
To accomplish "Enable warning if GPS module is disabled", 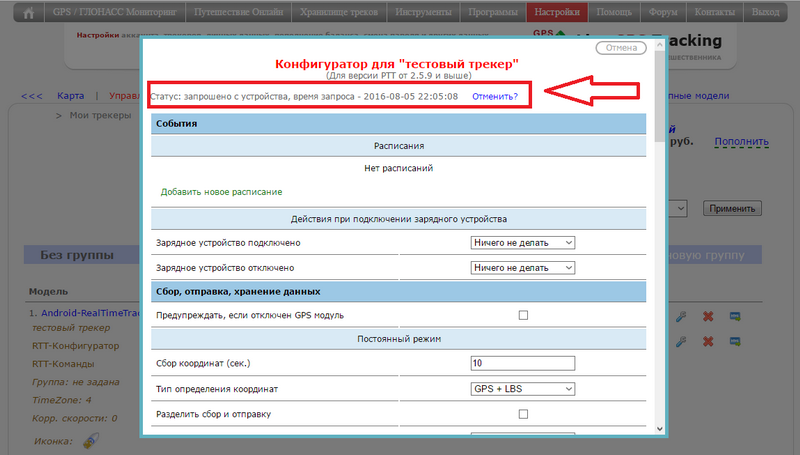I will (522, 316).
